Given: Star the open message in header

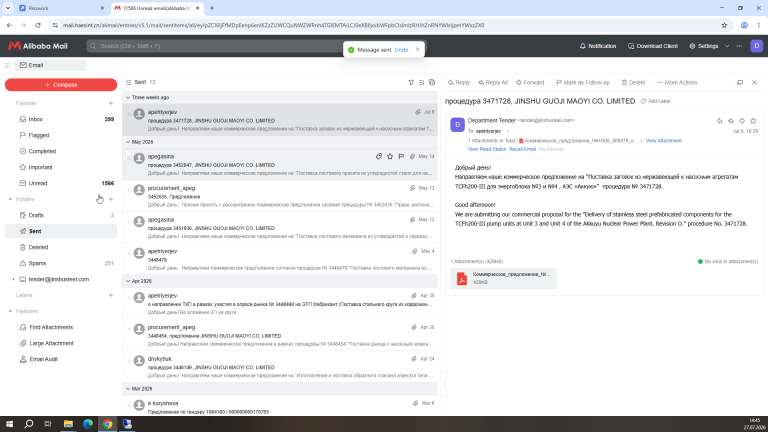Looking at the screenshot, I should (753, 120).
